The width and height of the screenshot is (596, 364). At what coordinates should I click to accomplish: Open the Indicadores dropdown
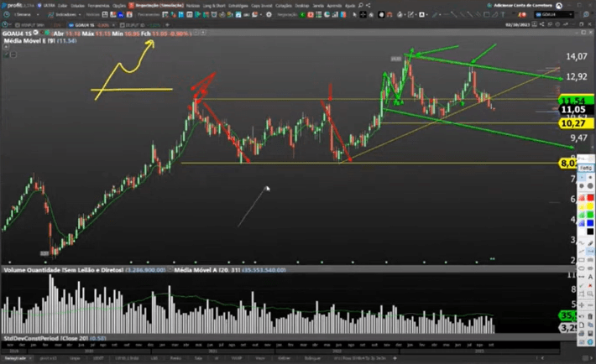tap(65, 15)
